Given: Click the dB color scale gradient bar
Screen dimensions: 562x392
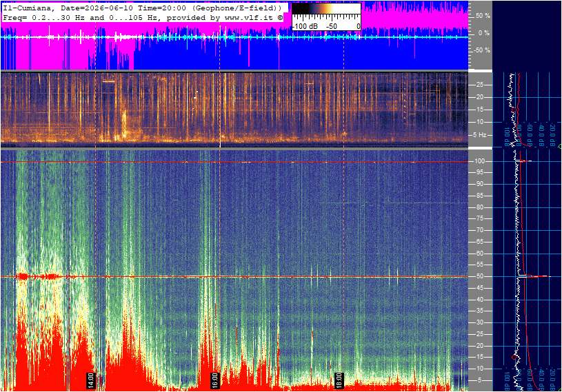Looking at the screenshot, I should coord(325,8).
